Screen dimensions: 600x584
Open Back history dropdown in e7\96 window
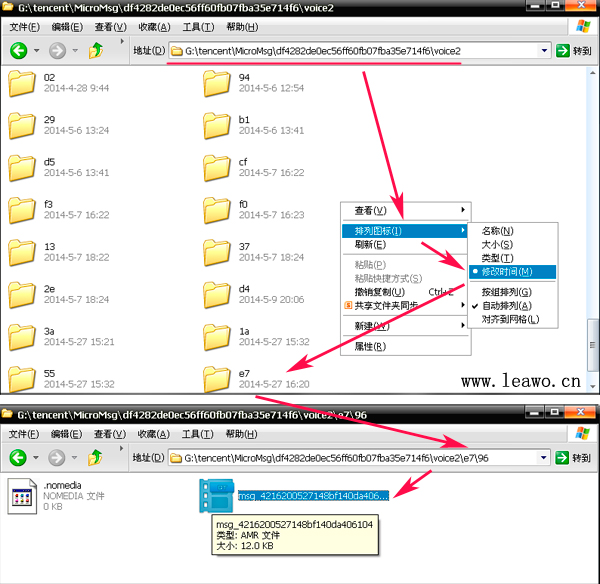(36, 458)
